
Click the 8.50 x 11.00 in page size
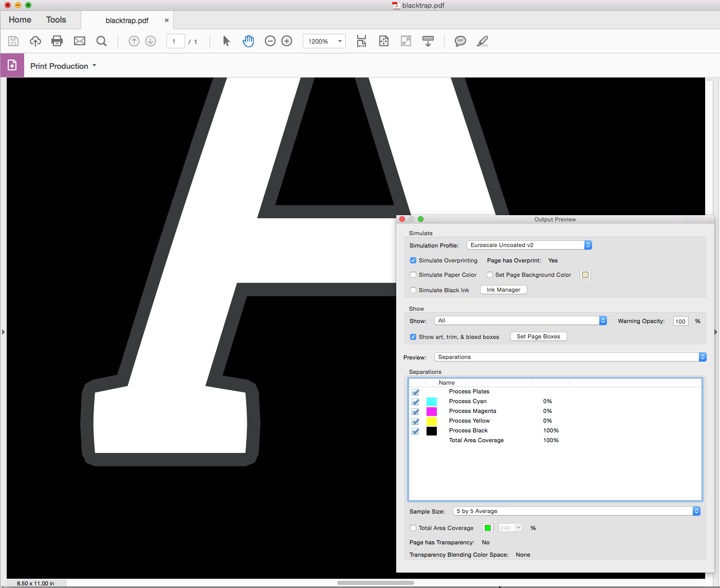(35, 583)
